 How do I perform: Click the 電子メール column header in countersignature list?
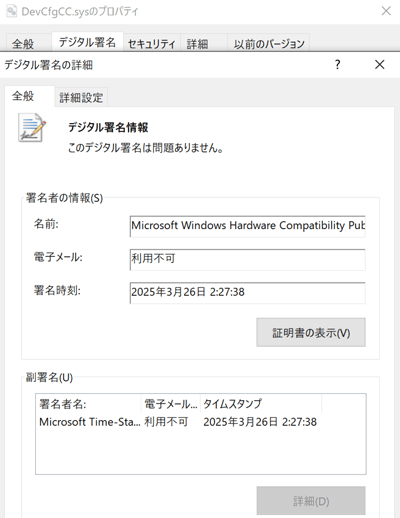coord(171,404)
